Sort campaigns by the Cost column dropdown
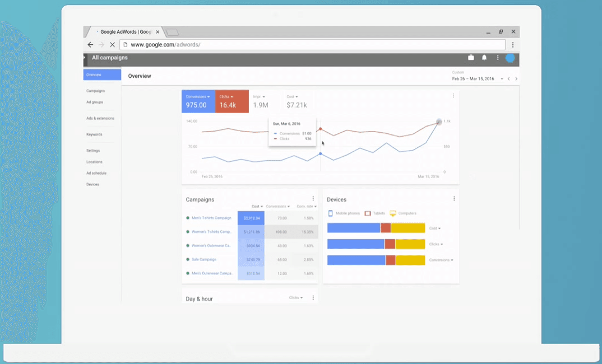The image size is (602, 364). (x=257, y=206)
